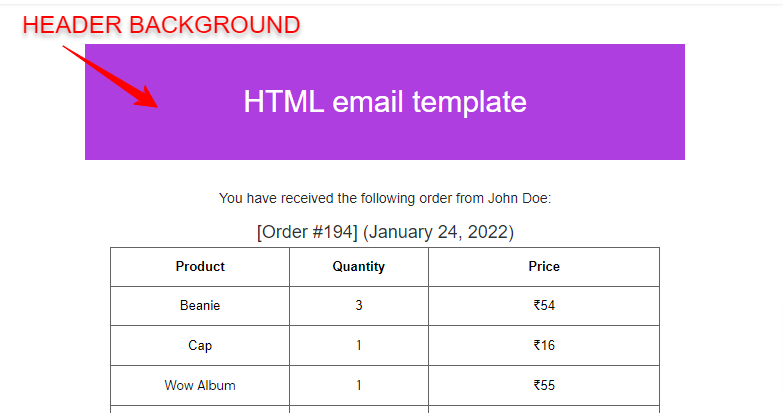
Task: Click the HTML email template heading
Action: pyautogui.click(x=385, y=102)
